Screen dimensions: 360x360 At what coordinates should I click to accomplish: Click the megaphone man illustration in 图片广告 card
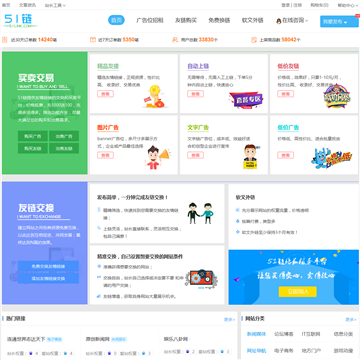(x=158, y=157)
